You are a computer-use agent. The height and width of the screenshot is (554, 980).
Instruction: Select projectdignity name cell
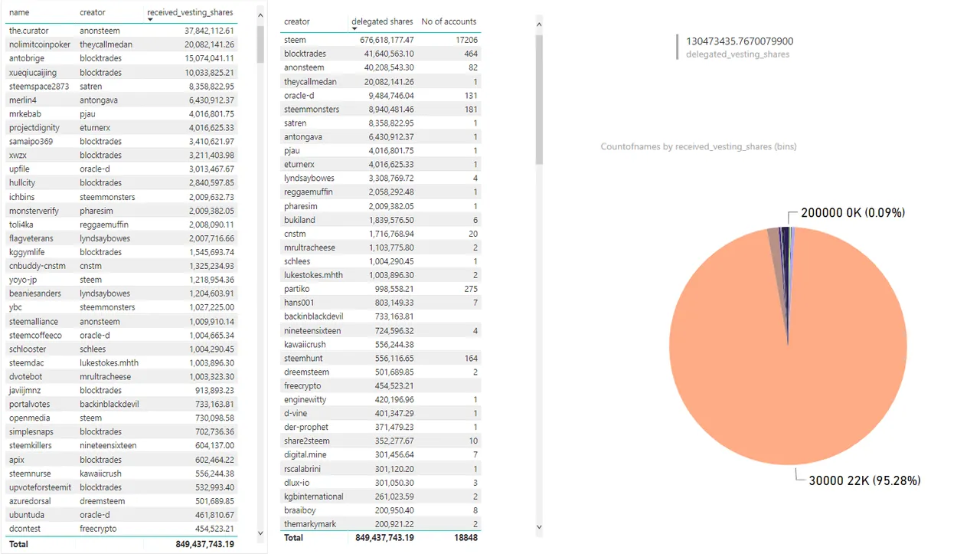coord(34,127)
